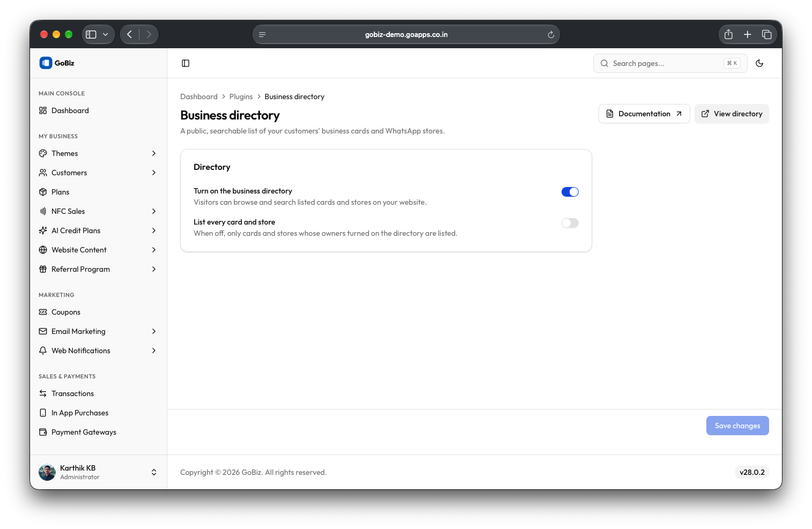The image size is (812, 529).
Task: Open Safari page reader menu icon
Action: pos(262,35)
